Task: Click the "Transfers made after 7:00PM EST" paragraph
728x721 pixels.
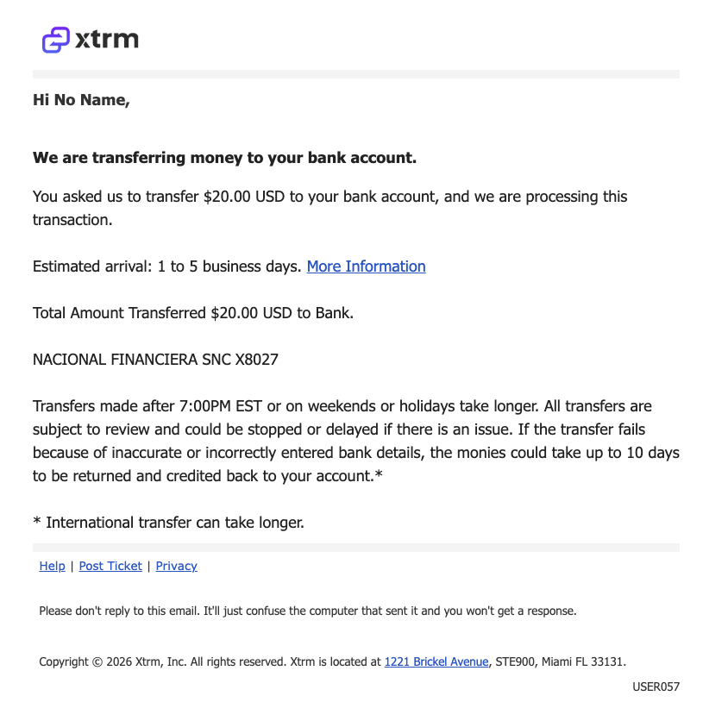Action: [356, 441]
